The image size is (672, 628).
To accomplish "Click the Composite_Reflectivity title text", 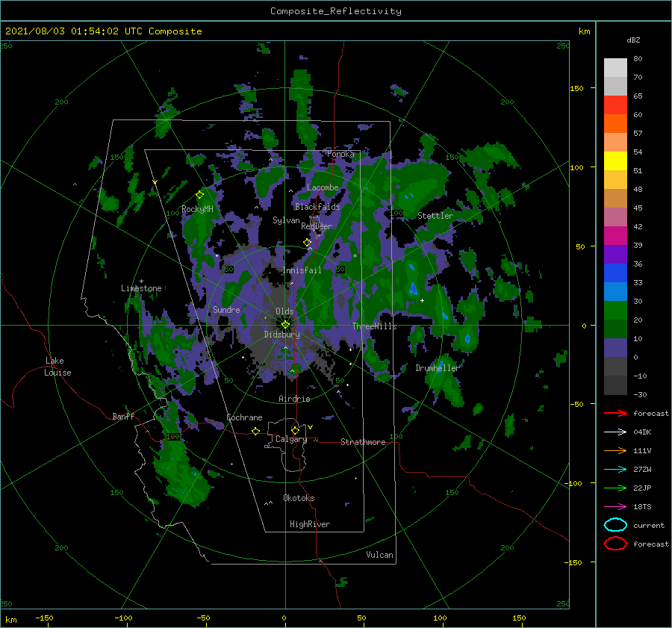I will tap(336, 11).
